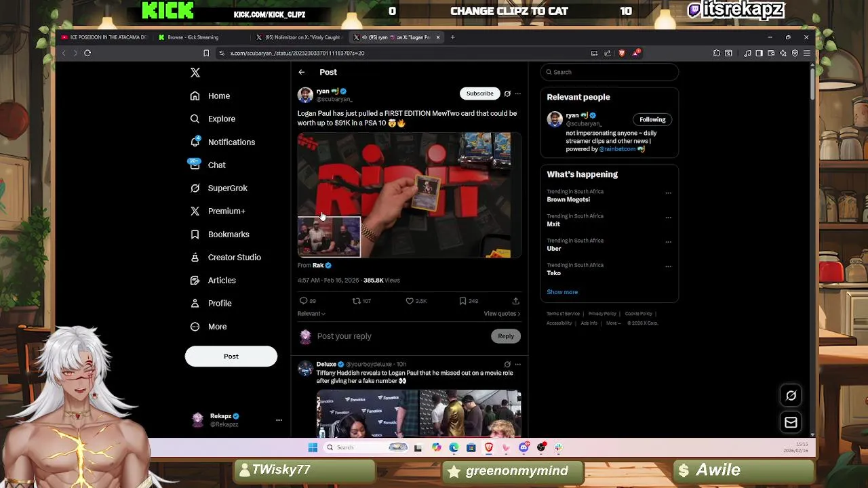Open Discord from the taskbar
868x488 pixels.
click(524, 447)
